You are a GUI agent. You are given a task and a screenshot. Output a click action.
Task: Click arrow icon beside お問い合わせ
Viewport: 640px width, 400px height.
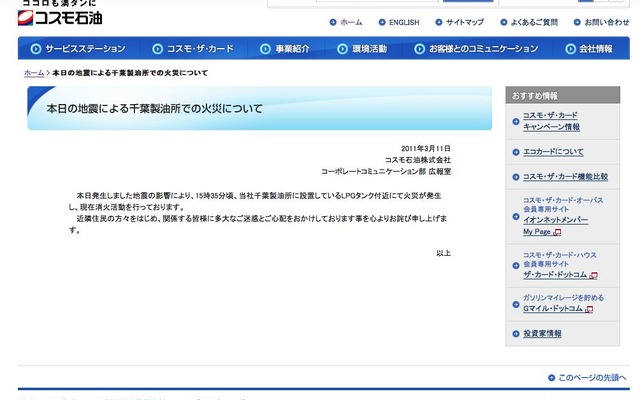click(x=577, y=22)
